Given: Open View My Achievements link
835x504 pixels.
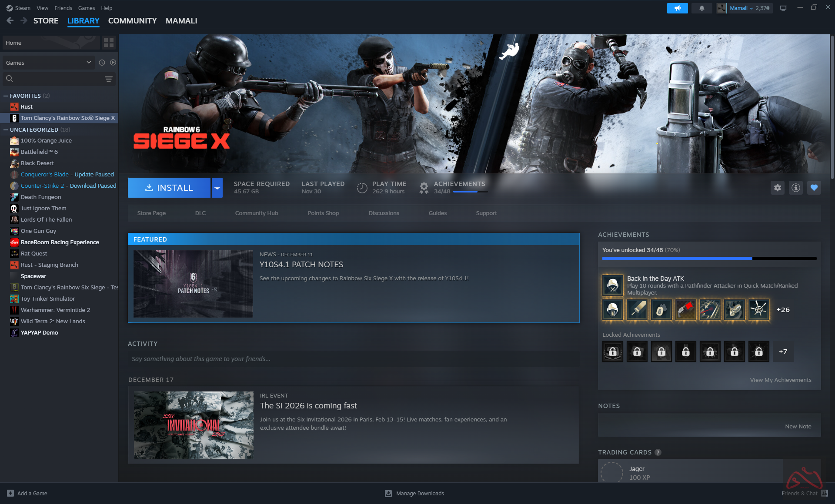Looking at the screenshot, I should 780,380.
